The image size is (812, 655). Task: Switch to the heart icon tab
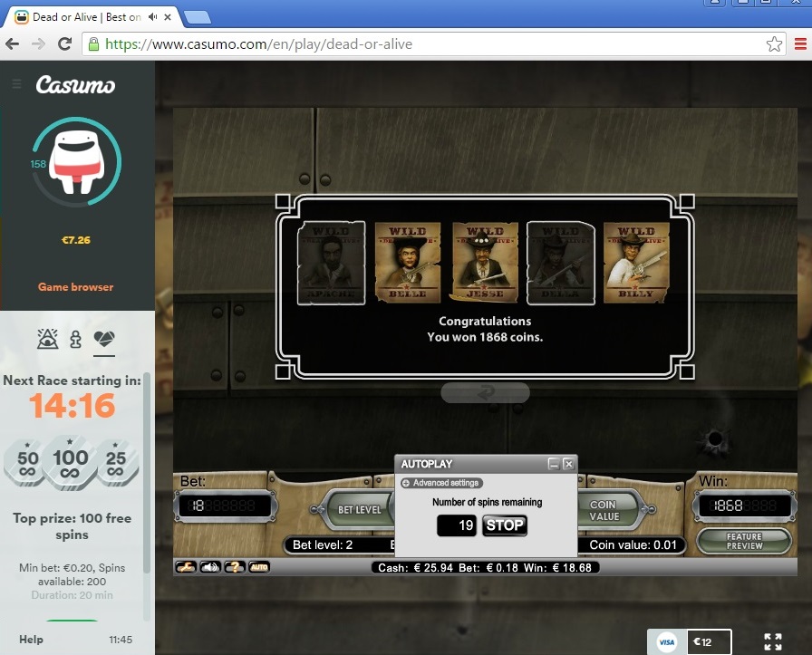pos(104,340)
